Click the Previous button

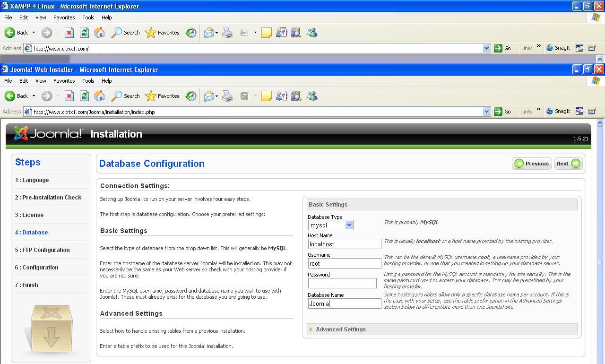[x=532, y=164]
